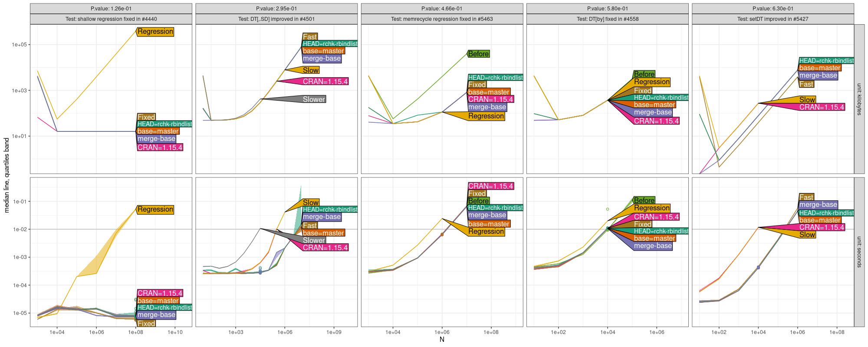Click orange data point in memrecycle seconds panel
The height and width of the screenshot is (347, 868).
[x=442, y=235]
